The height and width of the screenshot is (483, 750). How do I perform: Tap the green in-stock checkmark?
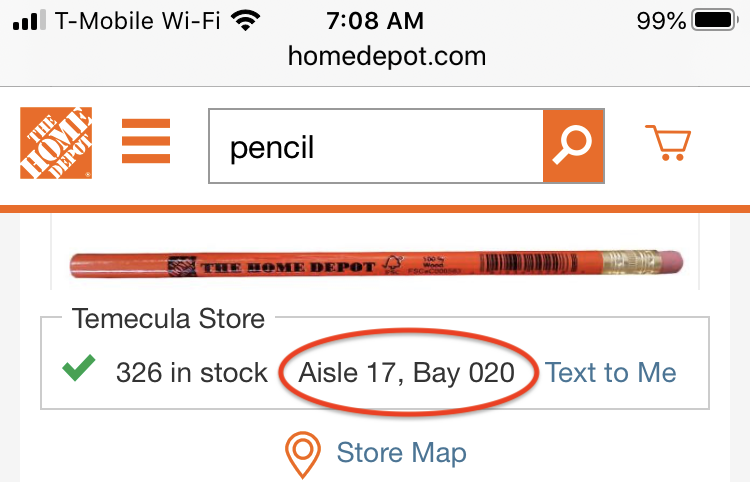tap(79, 368)
